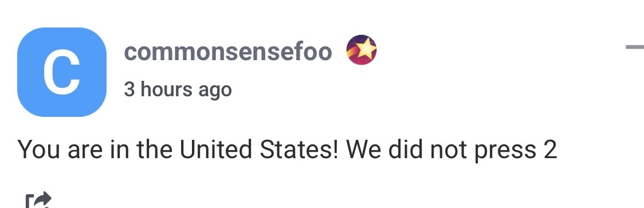The height and width of the screenshot is (208, 644).
Task: Minimize this comment thread via the dash
Action: pos(635,47)
